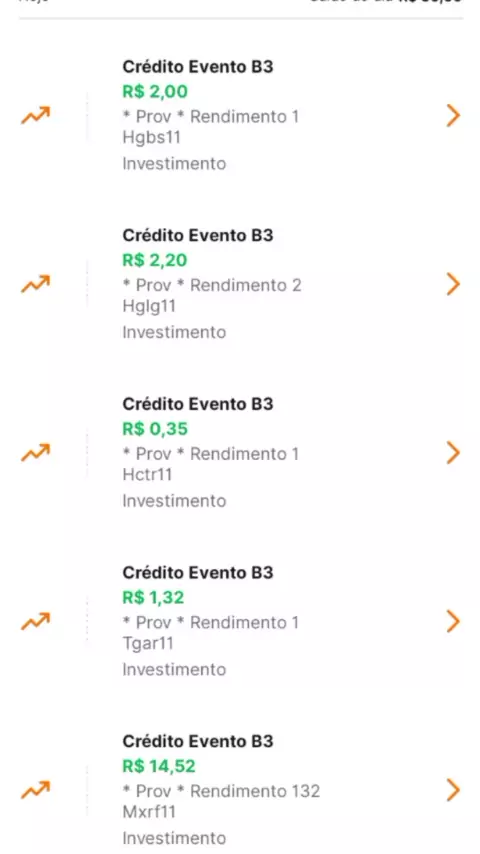Viewport: 480px width, 854px height.
Task: Tap the trend icon beside Hglg11 credit
Action: coord(35,284)
